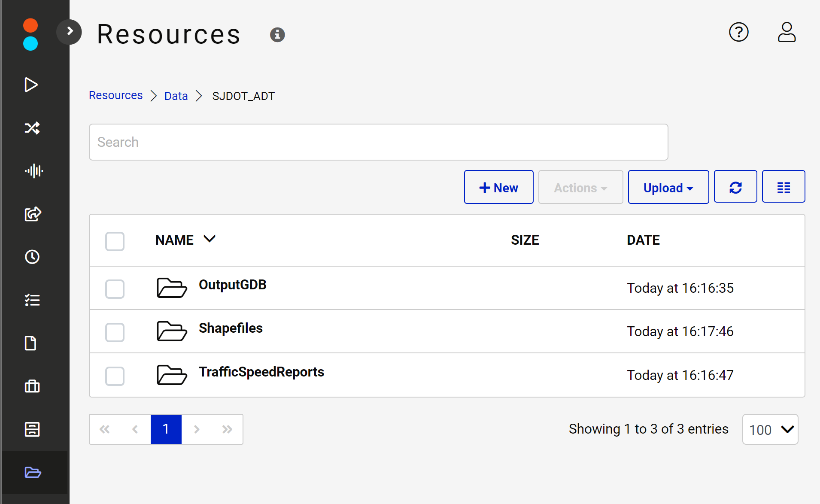820x504 pixels.
Task: Refresh the resource listing
Action: (x=735, y=187)
